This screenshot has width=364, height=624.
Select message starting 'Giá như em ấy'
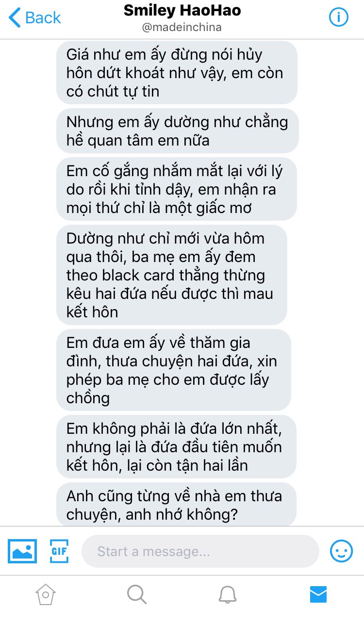tap(177, 73)
